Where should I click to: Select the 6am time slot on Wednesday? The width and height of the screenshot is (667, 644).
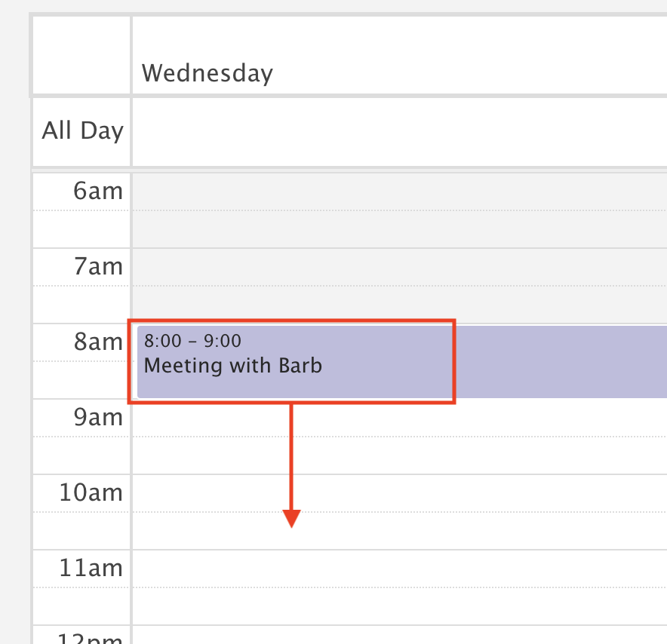[x=399, y=192]
